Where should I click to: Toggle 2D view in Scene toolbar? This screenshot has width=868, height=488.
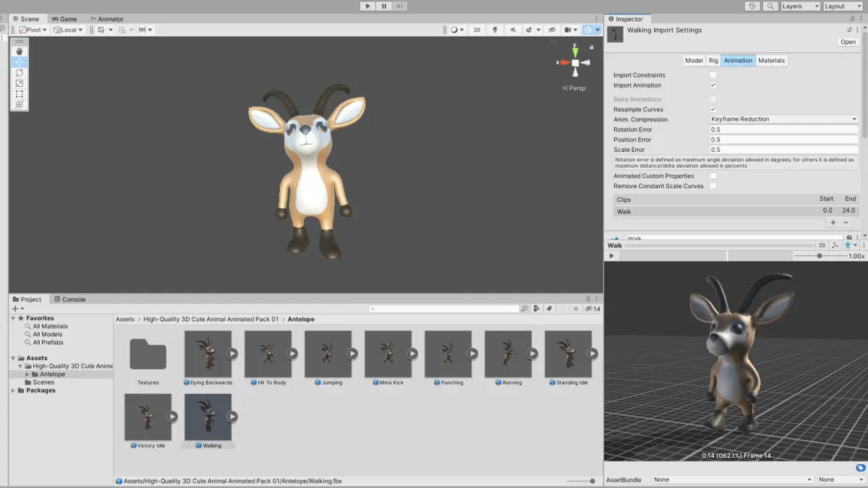pyautogui.click(x=477, y=30)
